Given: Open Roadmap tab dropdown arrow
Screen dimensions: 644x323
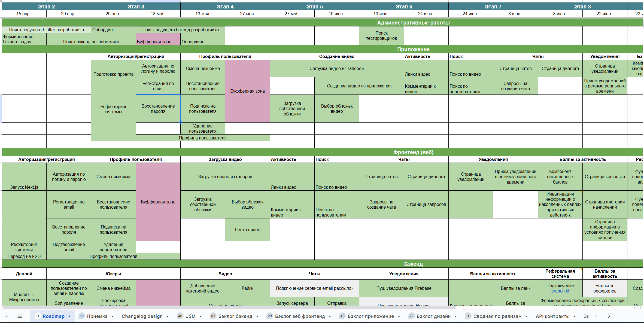Looking at the screenshot, I should pos(69,316).
